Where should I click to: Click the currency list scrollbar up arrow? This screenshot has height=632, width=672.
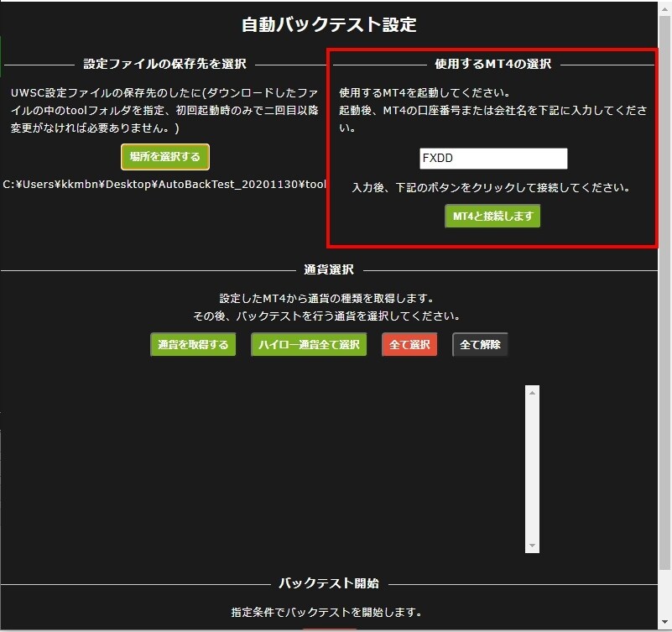(x=532, y=392)
